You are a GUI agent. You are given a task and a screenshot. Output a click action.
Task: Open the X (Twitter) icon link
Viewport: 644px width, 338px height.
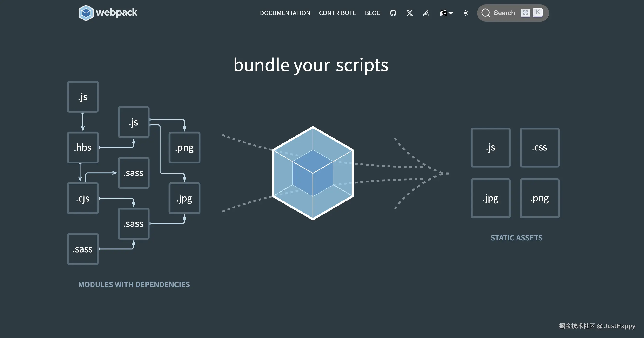point(409,13)
